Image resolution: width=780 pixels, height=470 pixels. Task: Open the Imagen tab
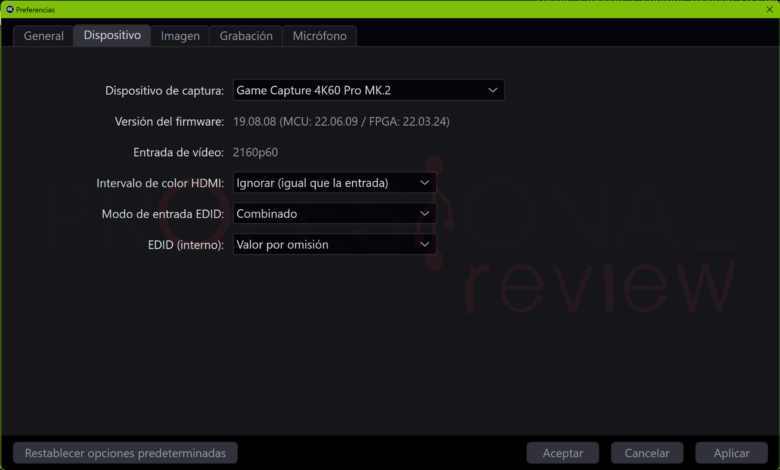[180, 36]
